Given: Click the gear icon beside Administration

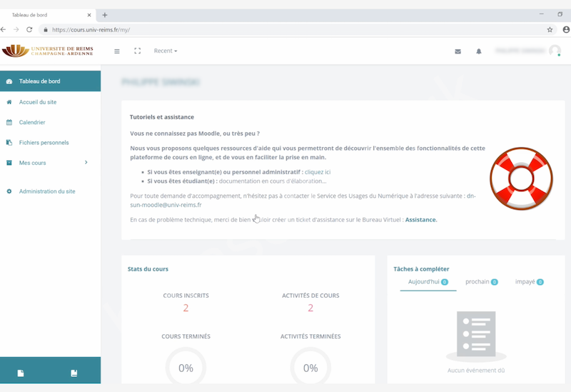Looking at the screenshot, I should tap(9, 191).
